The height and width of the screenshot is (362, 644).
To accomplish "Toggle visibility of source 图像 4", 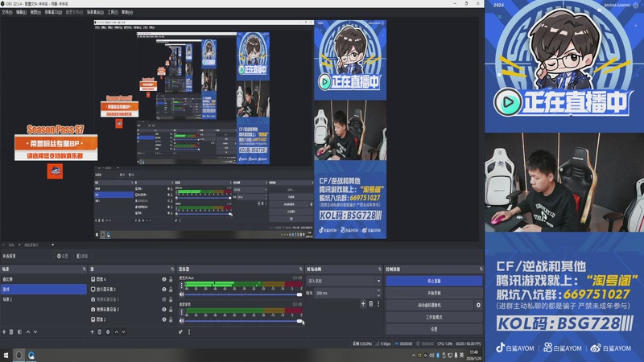I will coord(164,279).
